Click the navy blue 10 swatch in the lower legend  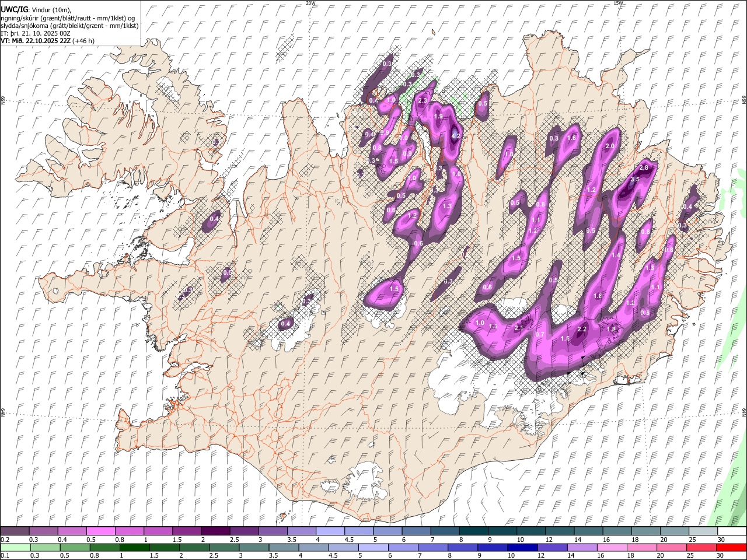pyautogui.click(x=522, y=547)
